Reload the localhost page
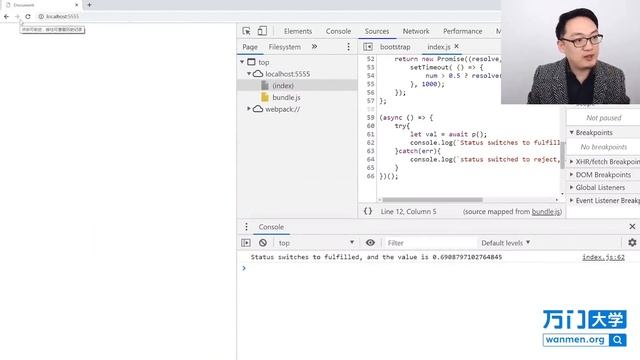Screen dimensions: 640x360 pos(28,16)
